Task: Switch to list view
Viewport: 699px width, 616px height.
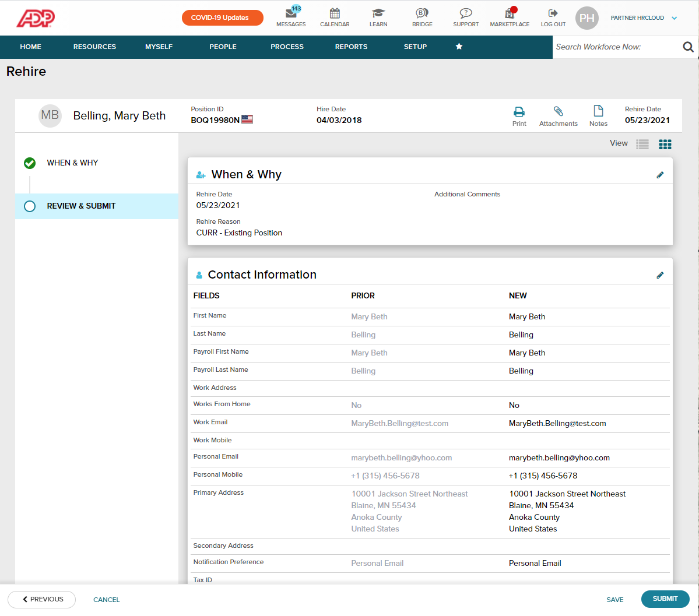Action: point(642,143)
